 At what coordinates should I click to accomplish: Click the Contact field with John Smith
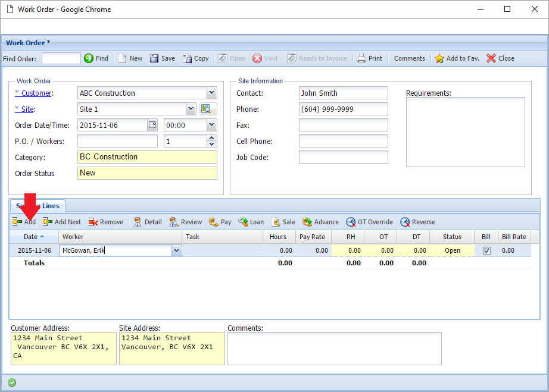344,93
